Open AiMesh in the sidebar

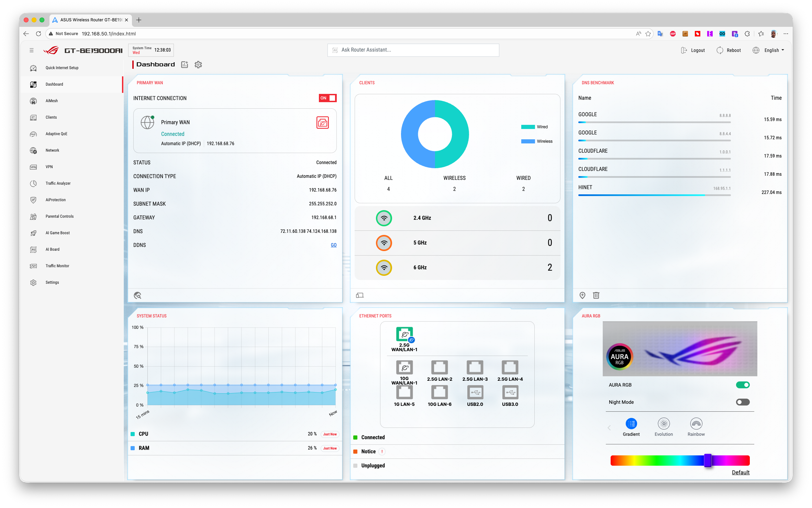click(52, 101)
